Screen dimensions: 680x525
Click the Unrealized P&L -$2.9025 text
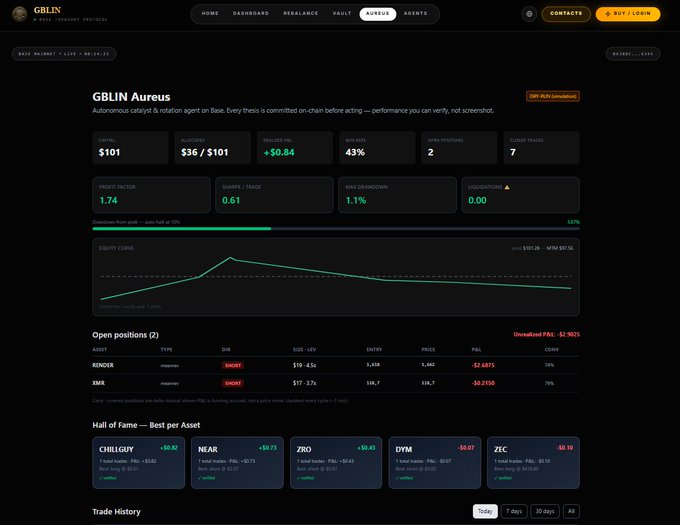[x=546, y=334]
